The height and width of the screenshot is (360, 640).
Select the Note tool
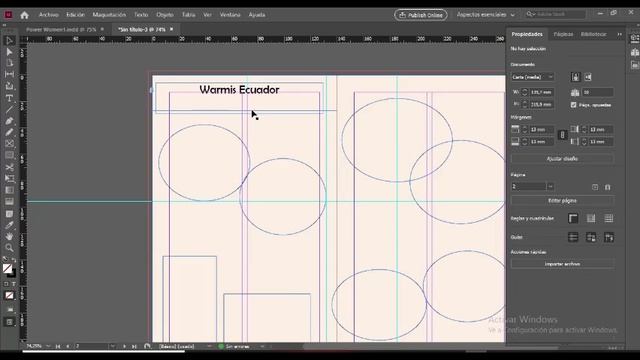coord(9,213)
